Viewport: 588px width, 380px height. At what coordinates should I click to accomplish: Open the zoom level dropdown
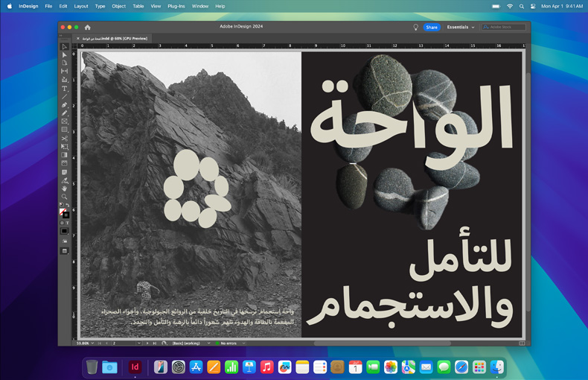tap(95, 343)
